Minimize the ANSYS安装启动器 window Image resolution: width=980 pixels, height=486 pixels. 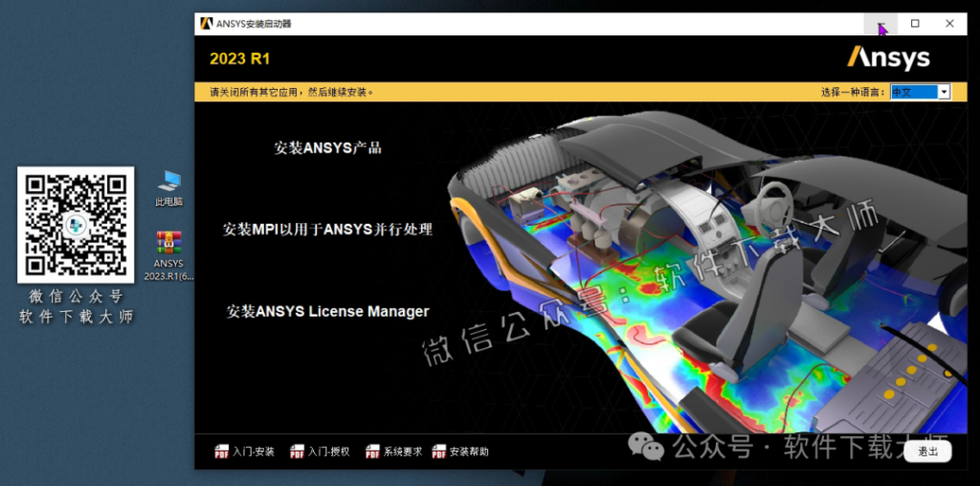880,24
